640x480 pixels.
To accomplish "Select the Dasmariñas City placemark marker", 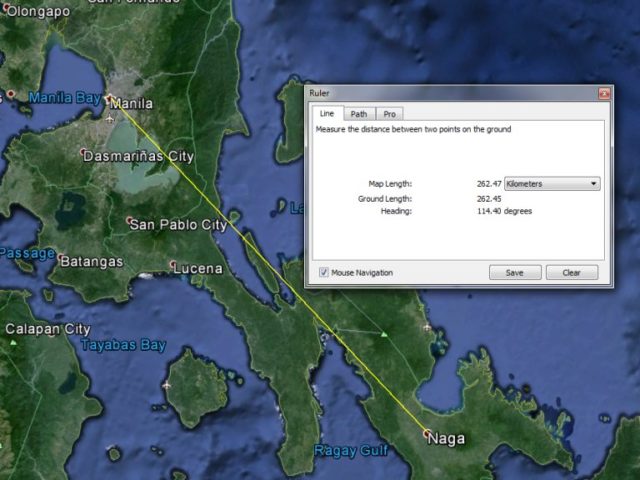I will pos(85,154).
